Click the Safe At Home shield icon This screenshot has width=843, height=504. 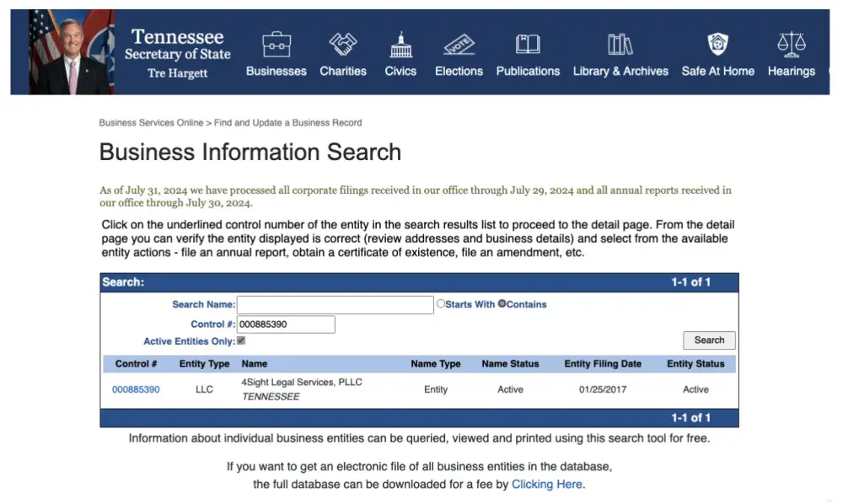click(x=717, y=44)
